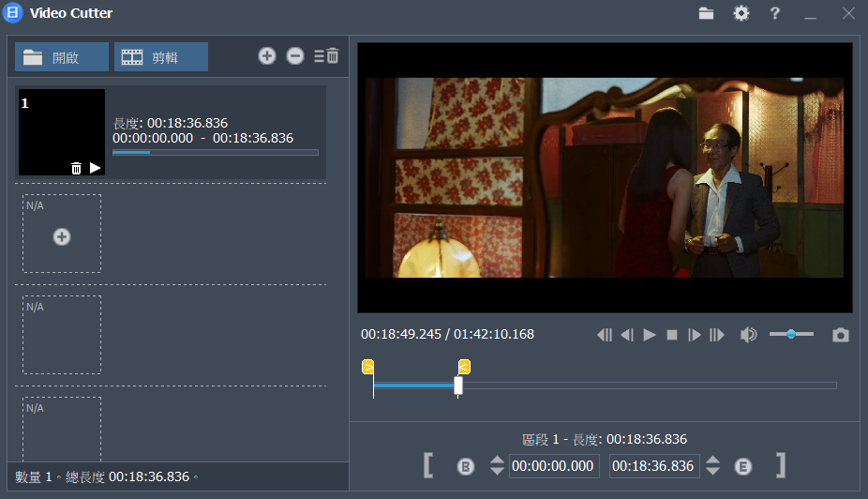Stop video playback
This screenshot has width=868, height=499.
pos(672,335)
